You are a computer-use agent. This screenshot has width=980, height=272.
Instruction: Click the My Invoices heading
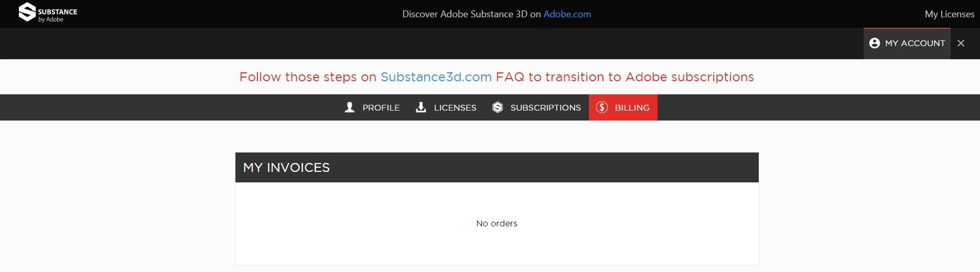(x=286, y=168)
